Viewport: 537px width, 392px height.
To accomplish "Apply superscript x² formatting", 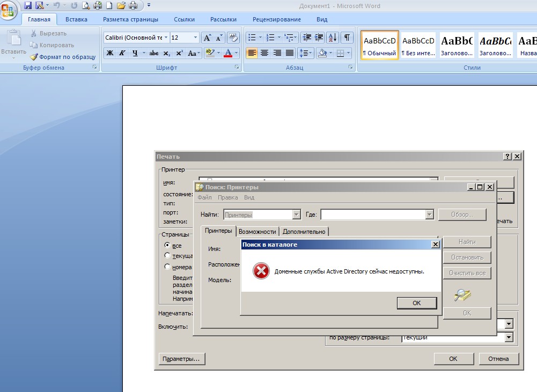I will (x=179, y=53).
